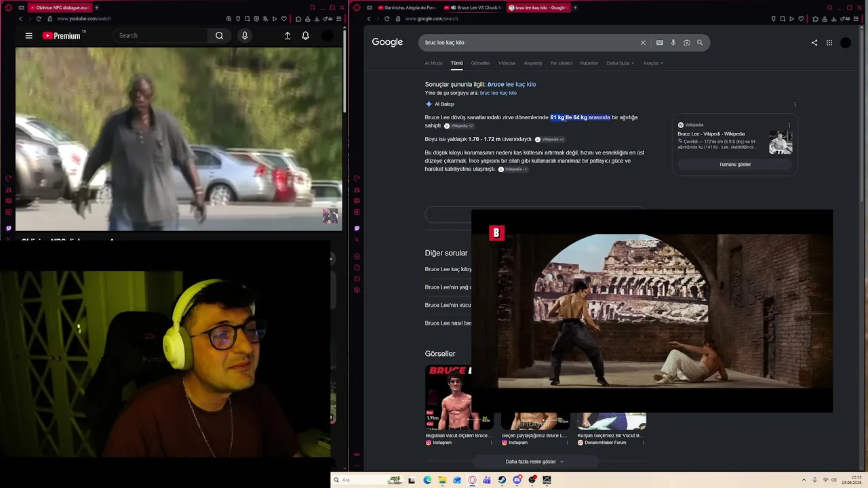The image size is (868, 488).
Task: Open a new tab in the YouTube window
Action: (x=96, y=7)
